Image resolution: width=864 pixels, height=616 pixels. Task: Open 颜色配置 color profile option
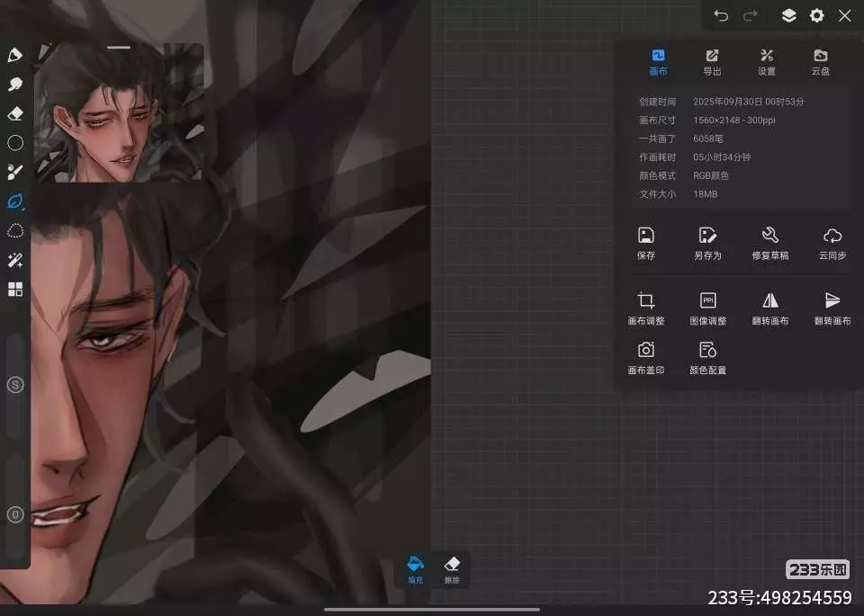707,358
